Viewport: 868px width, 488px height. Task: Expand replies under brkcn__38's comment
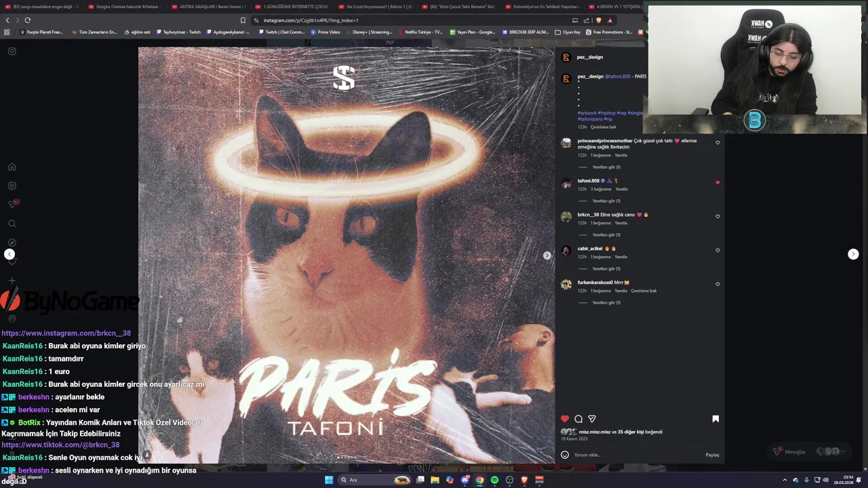[606, 235]
